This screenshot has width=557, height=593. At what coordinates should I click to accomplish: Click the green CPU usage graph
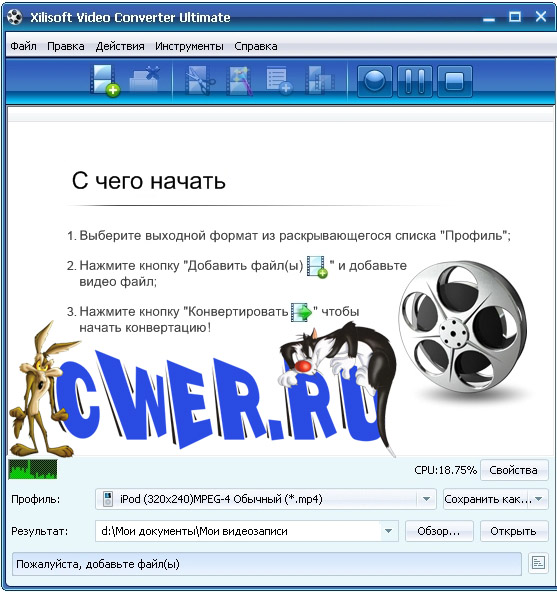[33, 469]
